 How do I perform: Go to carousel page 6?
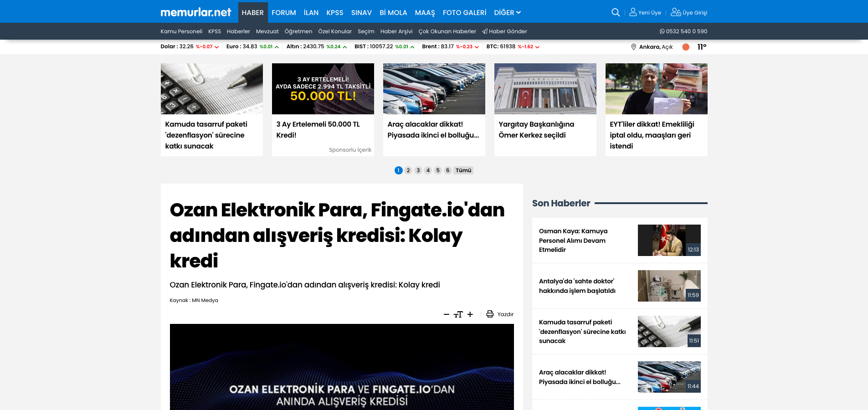(448, 170)
